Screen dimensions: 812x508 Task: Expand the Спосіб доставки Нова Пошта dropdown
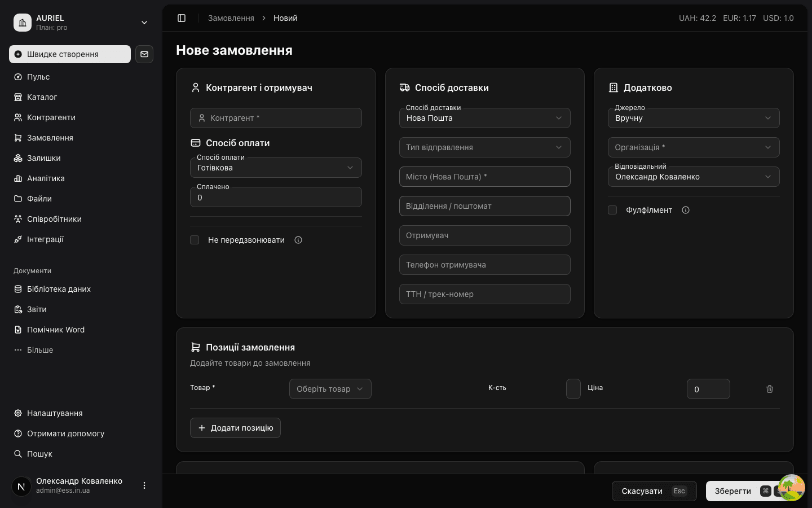485,118
